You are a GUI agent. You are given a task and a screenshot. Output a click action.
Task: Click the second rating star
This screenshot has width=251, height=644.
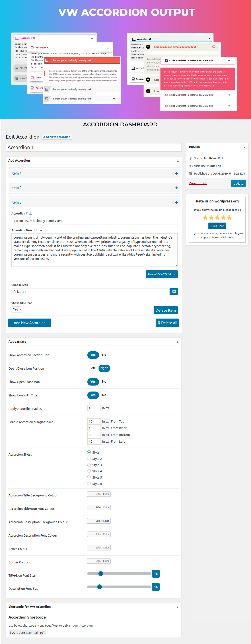(211, 217)
